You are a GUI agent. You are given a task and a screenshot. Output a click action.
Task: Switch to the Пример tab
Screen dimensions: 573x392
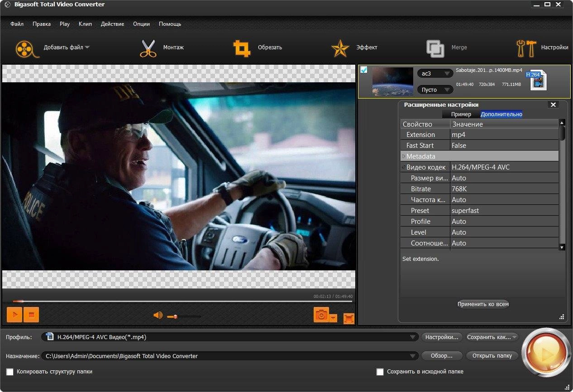point(461,114)
